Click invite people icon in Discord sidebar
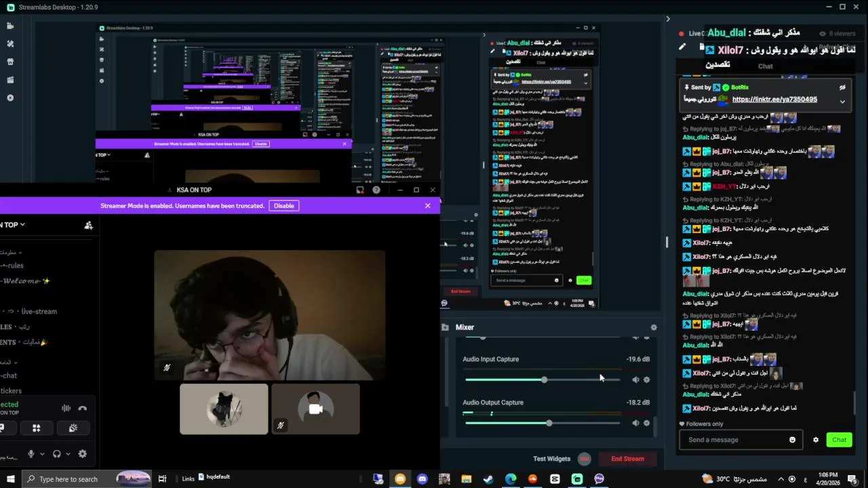 point(88,225)
